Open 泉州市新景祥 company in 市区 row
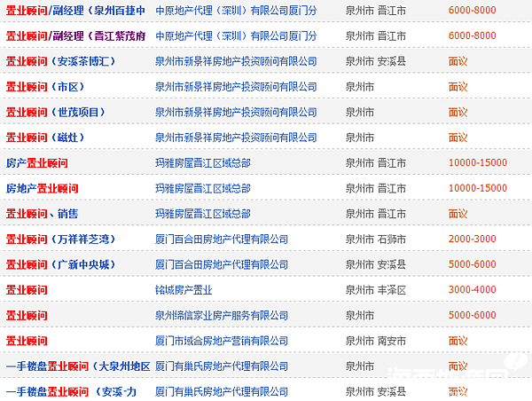The width and height of the screenshot is (532, 401). [236, 87]
